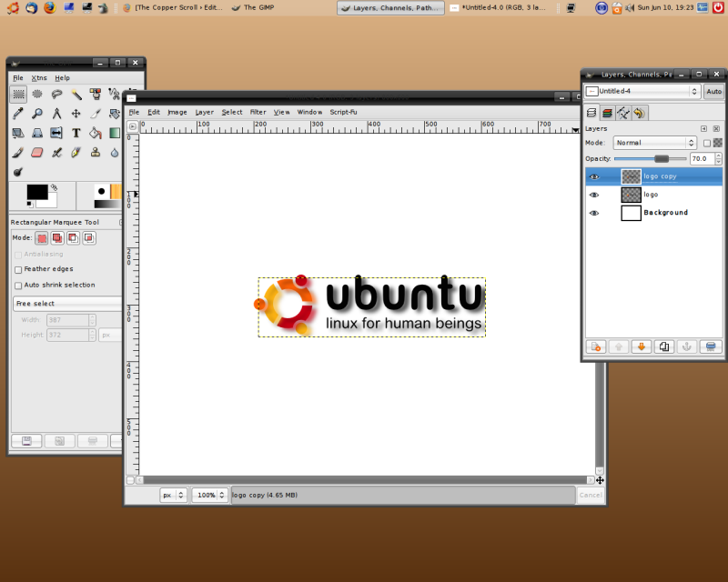Select the Ink pen tool
Screen dimensions: 728x582
coord(76,152)
